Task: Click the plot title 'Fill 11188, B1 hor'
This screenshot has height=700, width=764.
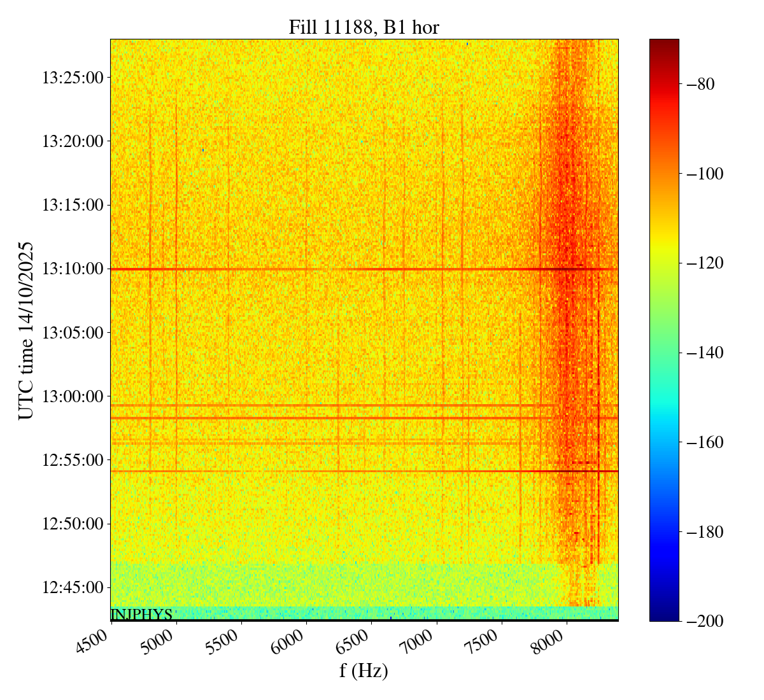Action: click(364, 27)
